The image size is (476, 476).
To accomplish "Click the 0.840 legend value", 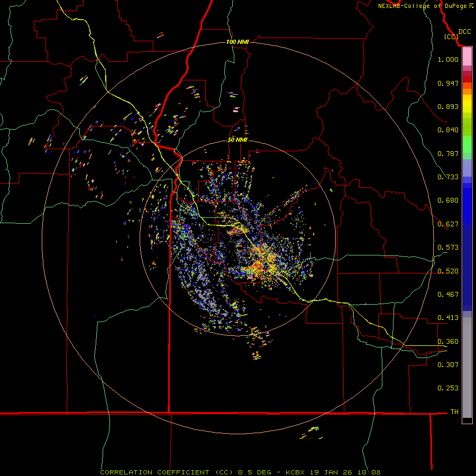I will pyautogui.click(x=448, y=130).
